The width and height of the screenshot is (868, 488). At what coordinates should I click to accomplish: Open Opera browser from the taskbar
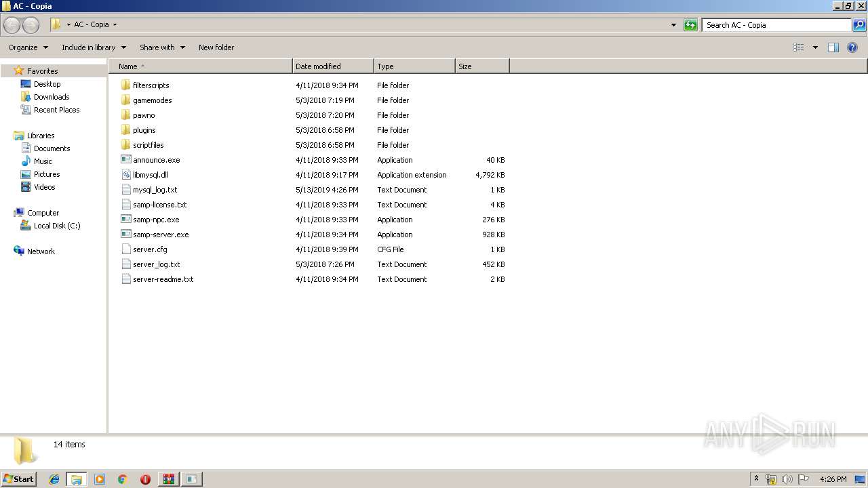[145, 479]
